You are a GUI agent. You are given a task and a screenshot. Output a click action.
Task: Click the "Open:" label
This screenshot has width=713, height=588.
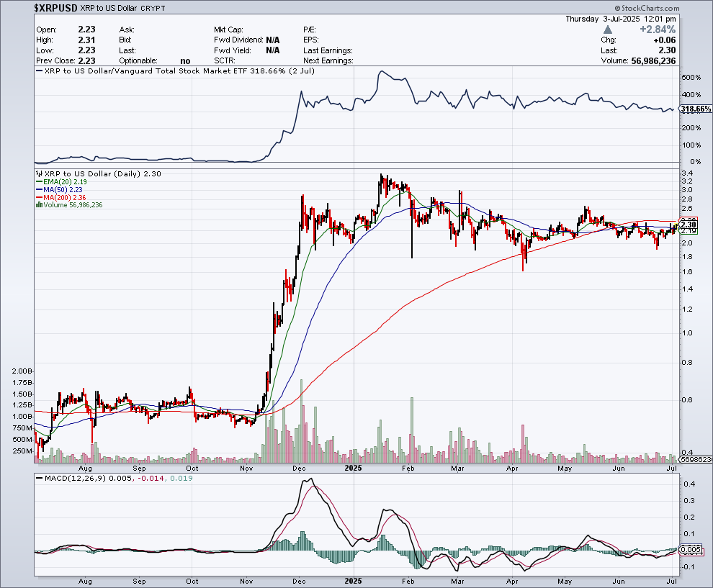(x=46, y=30)
